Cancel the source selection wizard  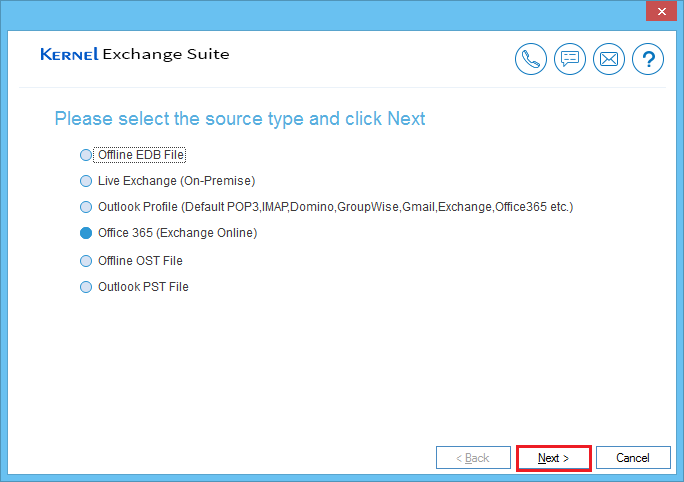[633, 458]
